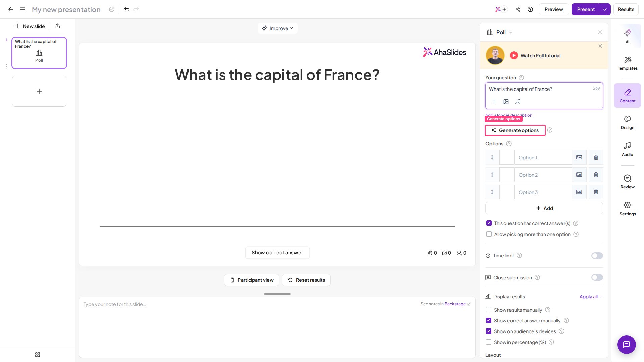The height and width of the screenshot is (362, 644).
Task: Open the hamburger main menu
Action: click(23, 9)
